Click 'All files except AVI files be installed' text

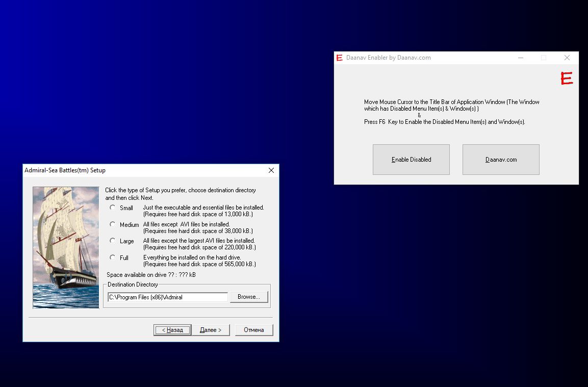click(186, 224)
